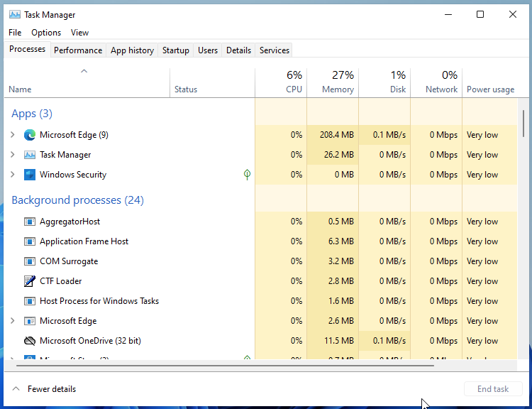Switch to the App history tab
Screen dimensions: 532x409
(133, 50)
